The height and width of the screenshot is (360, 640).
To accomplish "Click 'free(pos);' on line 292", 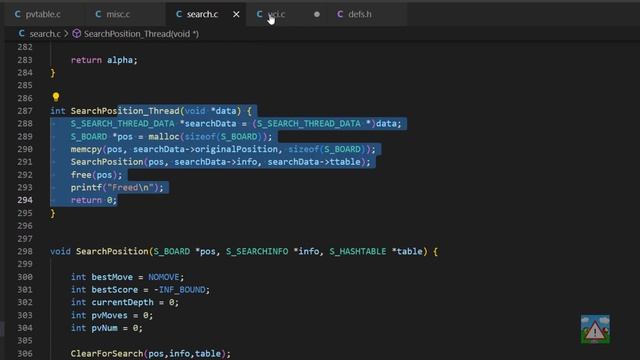I will pyautogui.click(x=96, y=175).
